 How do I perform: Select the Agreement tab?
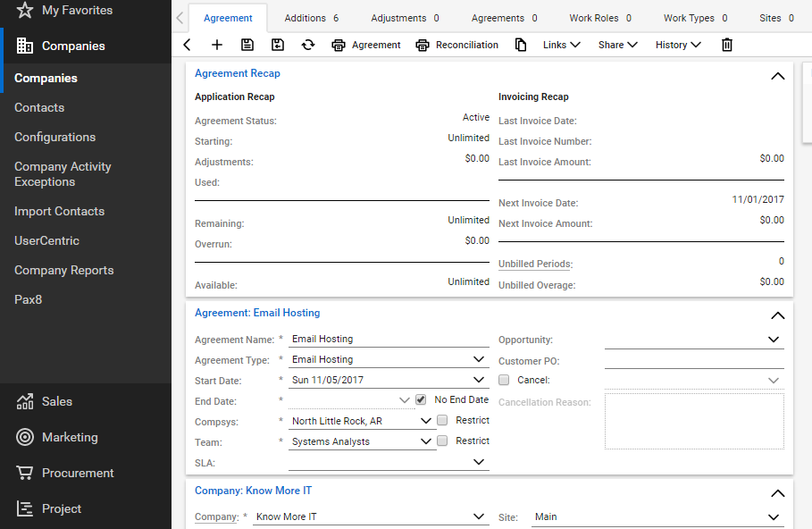click(228, 18)
